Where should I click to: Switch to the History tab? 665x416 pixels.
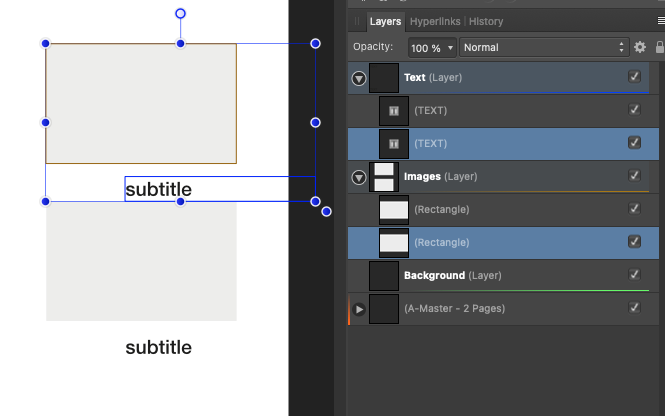486,21
